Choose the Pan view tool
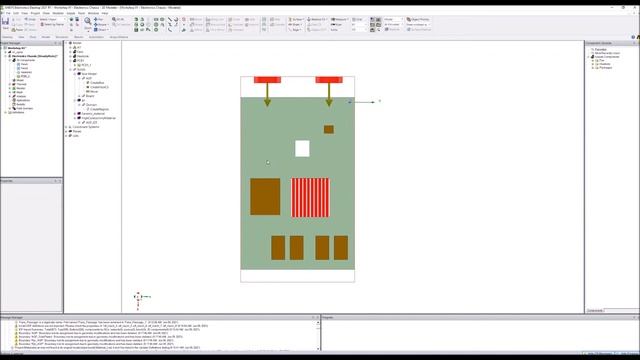Image resolution: width=640 pixels, height=360 pixels. (98, 19)
